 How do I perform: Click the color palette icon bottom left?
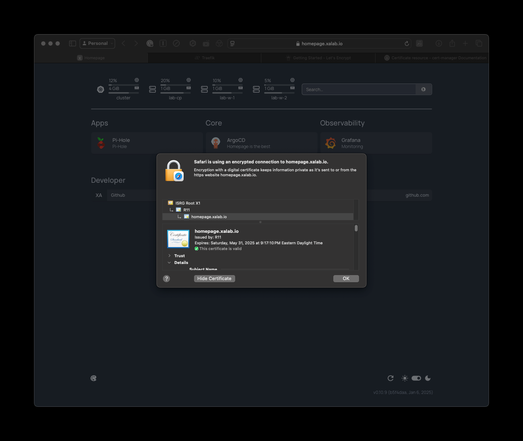tap(94, 378)
